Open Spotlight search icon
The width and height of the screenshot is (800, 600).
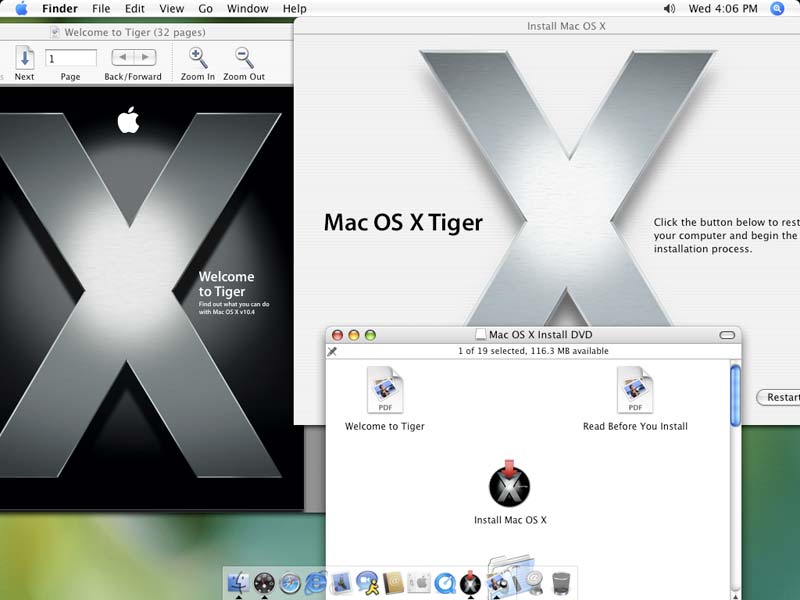click(777, 9)
